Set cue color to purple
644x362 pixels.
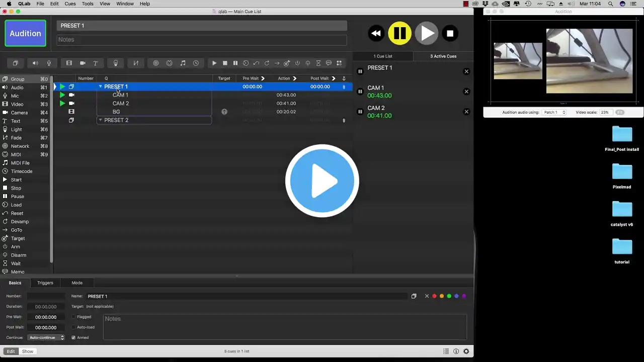pyautogui.click(x=464, y=296)
